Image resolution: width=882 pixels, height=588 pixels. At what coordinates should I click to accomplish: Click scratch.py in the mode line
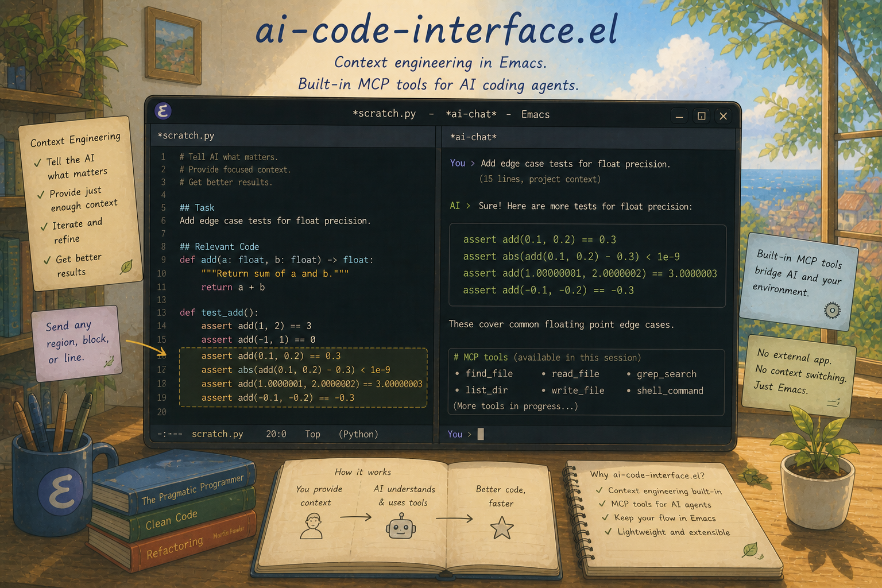(217, 434)
